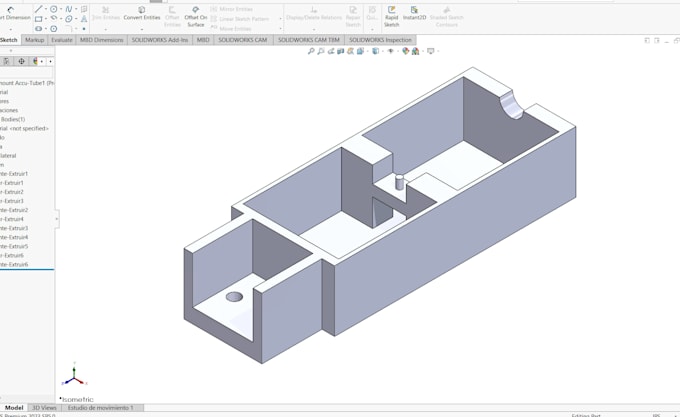680x417 pixels.
Task: Select the 3D Views bottom tab
Action: 44,408
